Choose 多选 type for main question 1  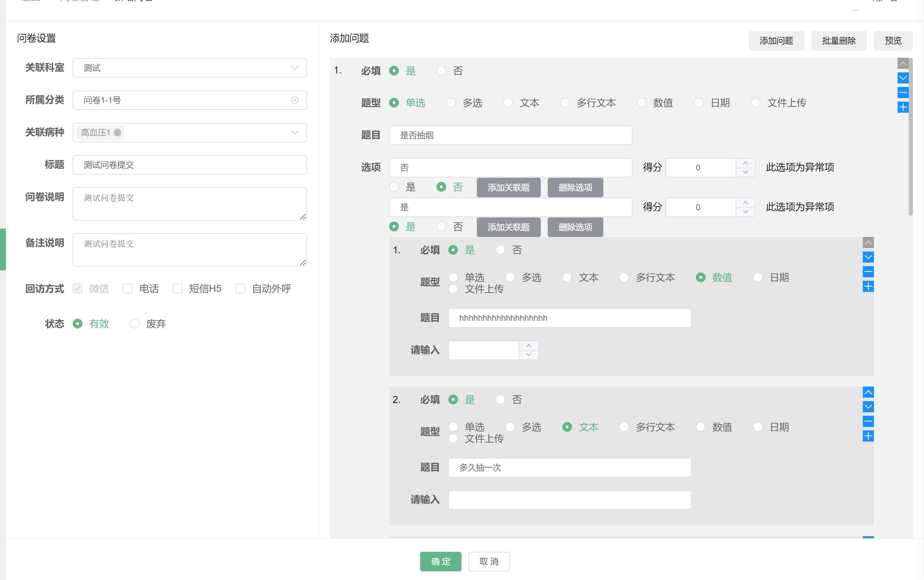coord(451,103)
